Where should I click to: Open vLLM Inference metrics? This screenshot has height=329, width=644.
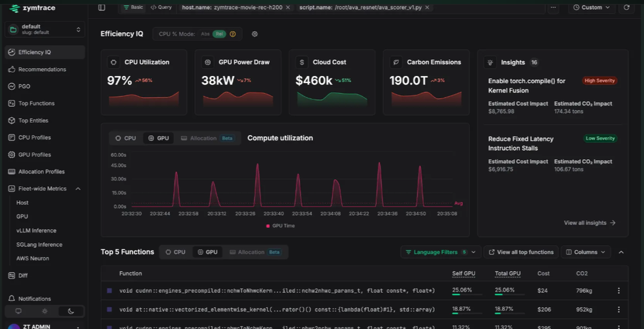(36, 231)
